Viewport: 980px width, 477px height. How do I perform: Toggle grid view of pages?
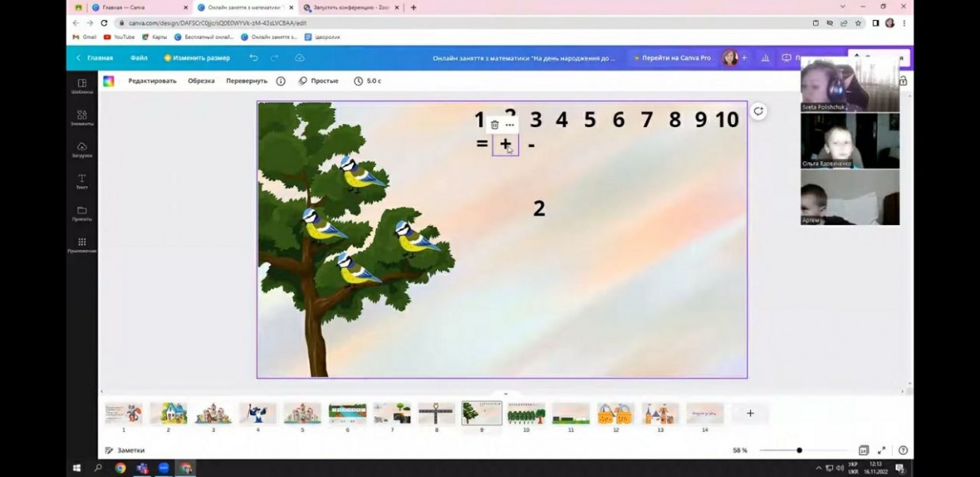pyautogui.click(x=864, y=450)
